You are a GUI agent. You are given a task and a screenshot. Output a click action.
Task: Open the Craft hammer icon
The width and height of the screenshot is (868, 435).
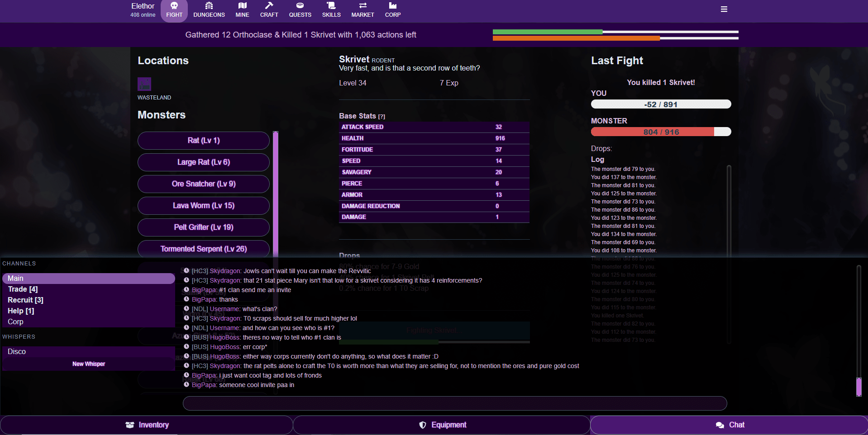tap(269, 6)
